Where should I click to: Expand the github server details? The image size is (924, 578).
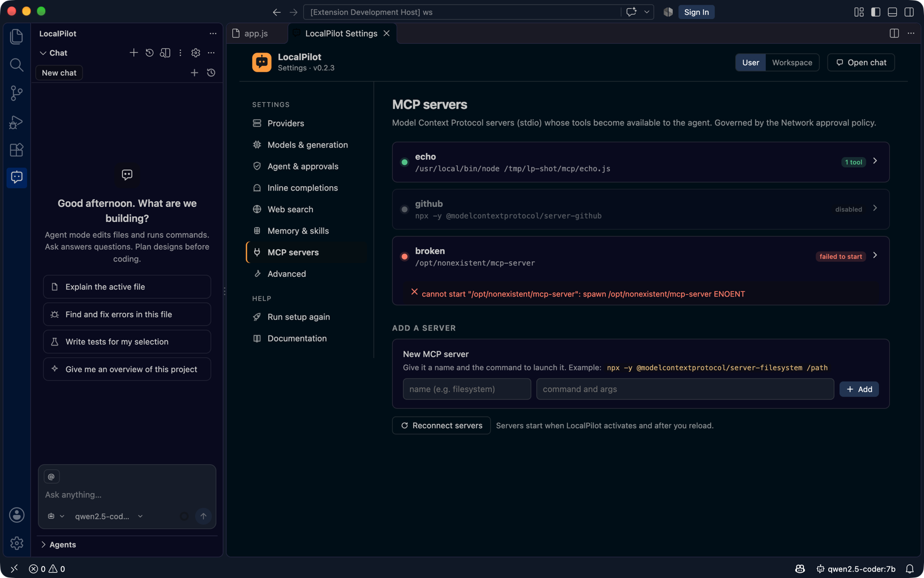click(875, 209)
